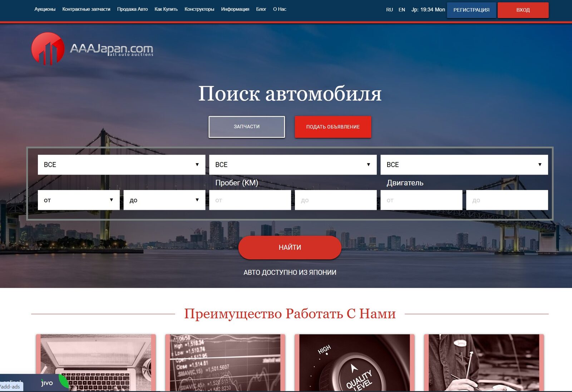Open the Jivo chat widget

tap(46, 383)
